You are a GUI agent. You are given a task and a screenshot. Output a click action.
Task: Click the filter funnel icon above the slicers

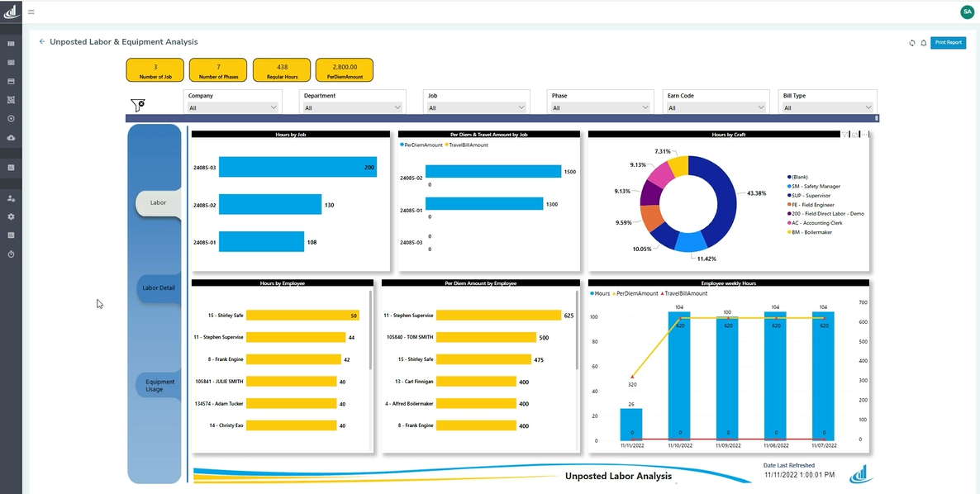(137, 103)
